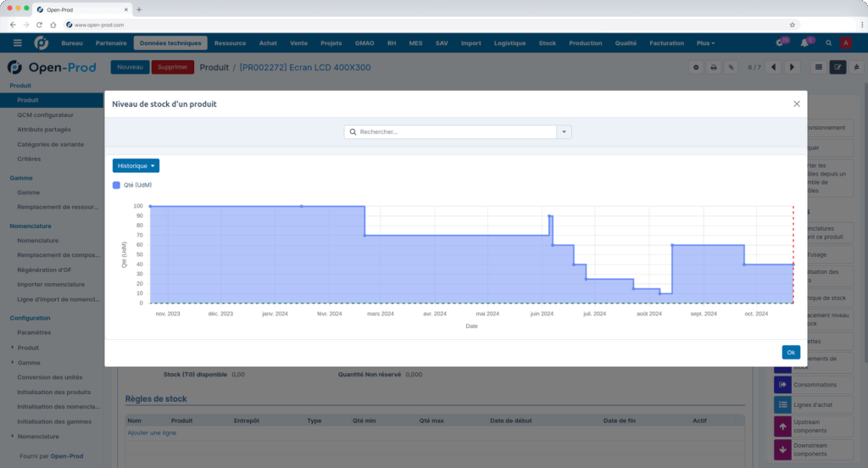
Task: Select QCM configurateur in sidebar
Action: (x=46, y=114)
